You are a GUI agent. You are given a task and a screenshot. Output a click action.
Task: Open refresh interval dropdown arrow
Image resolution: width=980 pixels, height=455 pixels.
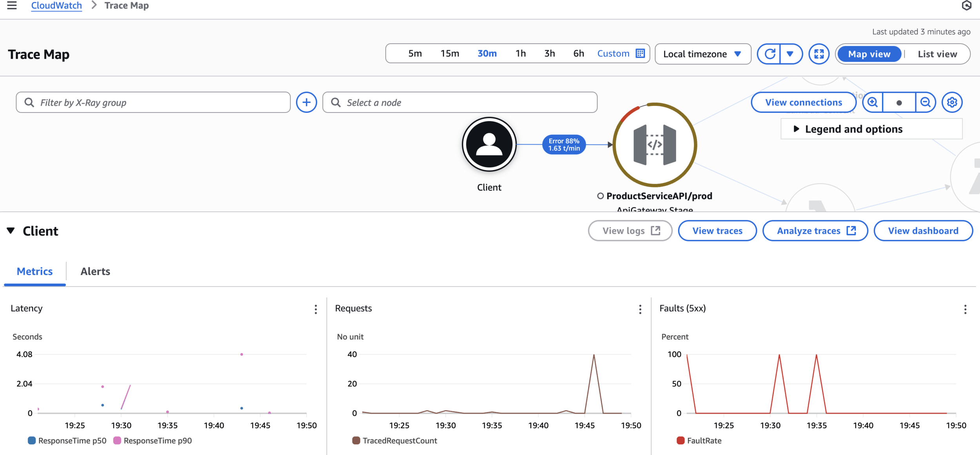(x=790, y=54)
